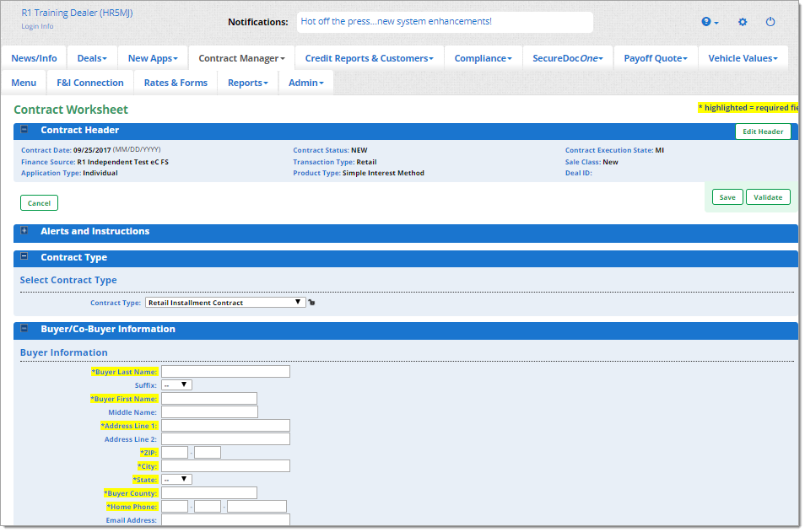Open the settings gear icon
The height and width of the screenshot is (532, 805).
(743, 22)
